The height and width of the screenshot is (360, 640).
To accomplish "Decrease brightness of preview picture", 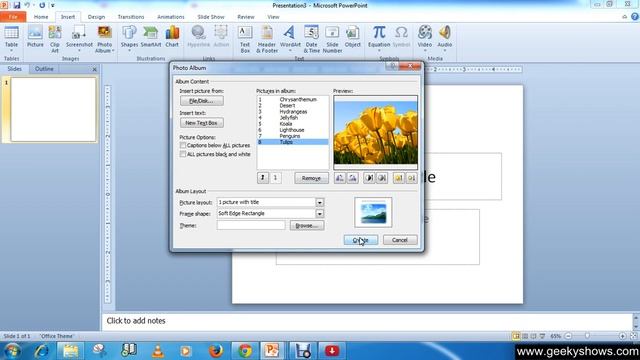I will pyautogui.click(x=411, y=178).
